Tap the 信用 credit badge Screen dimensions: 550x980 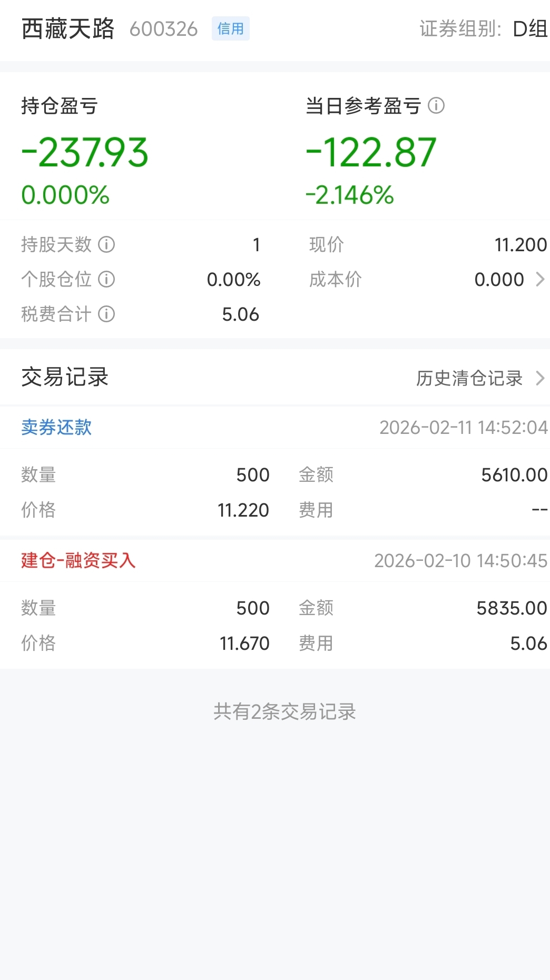230,28
